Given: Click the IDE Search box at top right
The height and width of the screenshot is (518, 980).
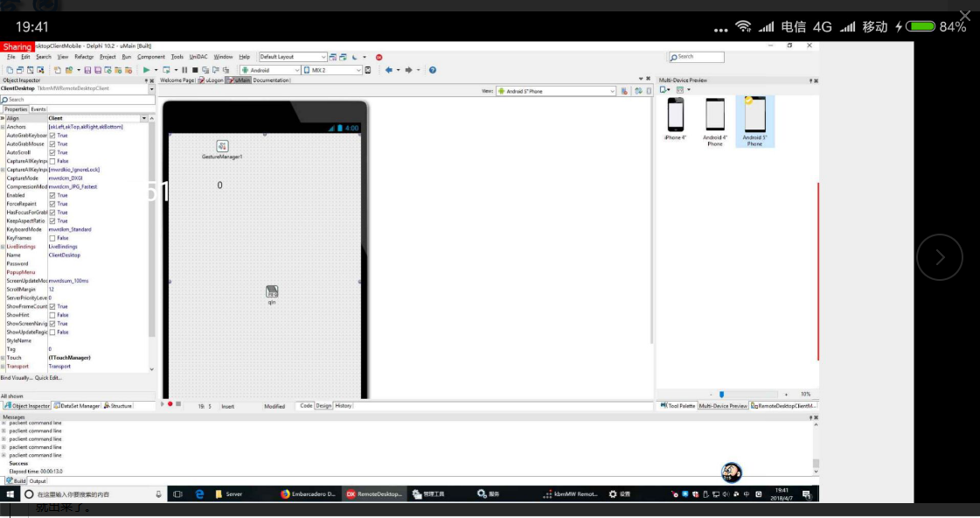Looking at the screenshot, I should pyautogui.click(x=696, y=57).
